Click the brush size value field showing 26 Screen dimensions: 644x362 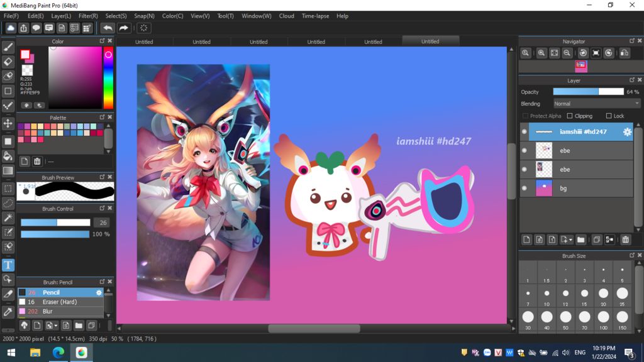[103, 222]
